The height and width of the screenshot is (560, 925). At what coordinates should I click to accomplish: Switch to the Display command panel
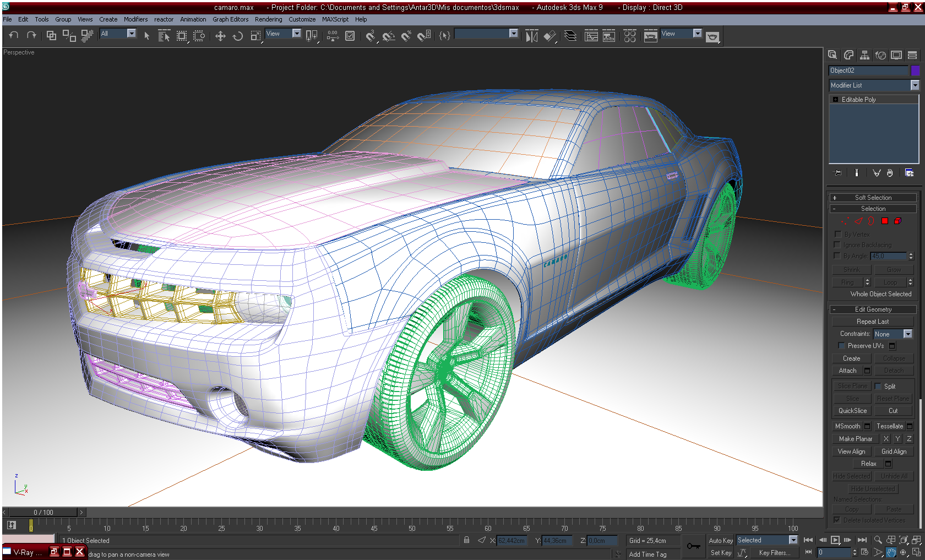[896, 55]
